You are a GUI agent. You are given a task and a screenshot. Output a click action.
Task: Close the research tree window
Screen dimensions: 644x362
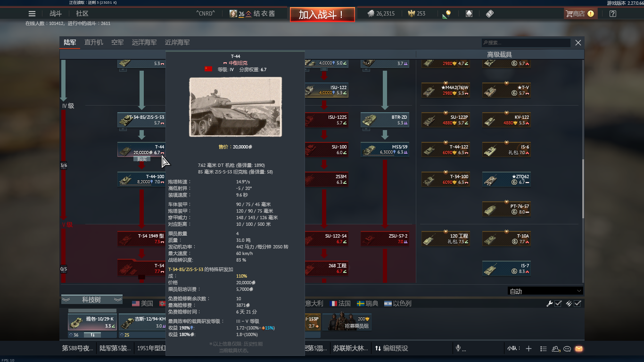click(578, 42)
